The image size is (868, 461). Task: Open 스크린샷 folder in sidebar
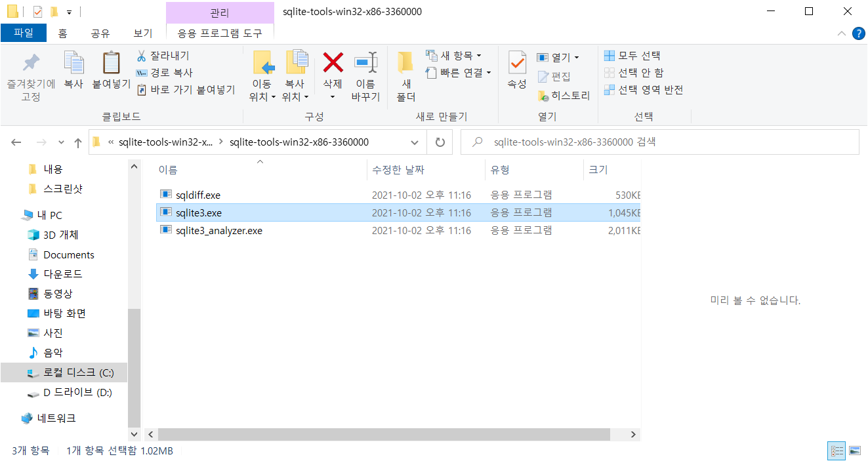(x=63, y=189)
